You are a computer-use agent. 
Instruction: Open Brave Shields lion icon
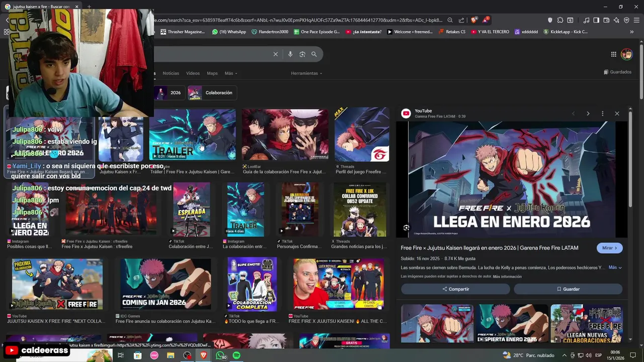point(473,20)
